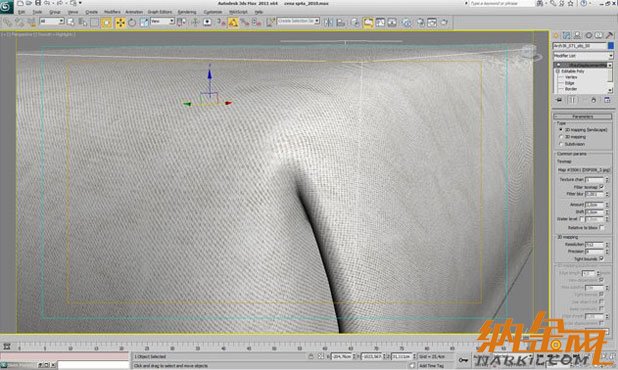Click the highlighted Graphite Modeling Tools icon
The width and height of the screenshot is (618, 370).
368,22
